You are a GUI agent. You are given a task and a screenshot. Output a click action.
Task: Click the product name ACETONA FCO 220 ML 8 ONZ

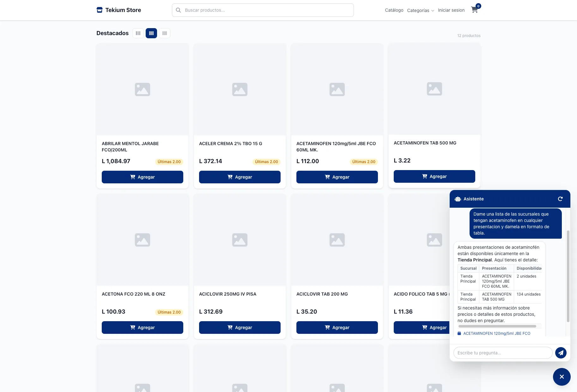click(133, 294)
